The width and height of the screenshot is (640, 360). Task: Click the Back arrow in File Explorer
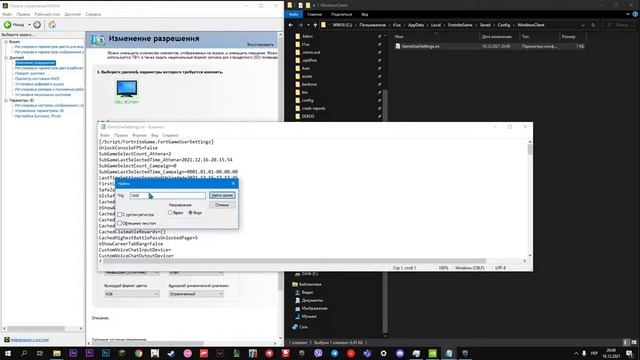(x=291, y=25)
